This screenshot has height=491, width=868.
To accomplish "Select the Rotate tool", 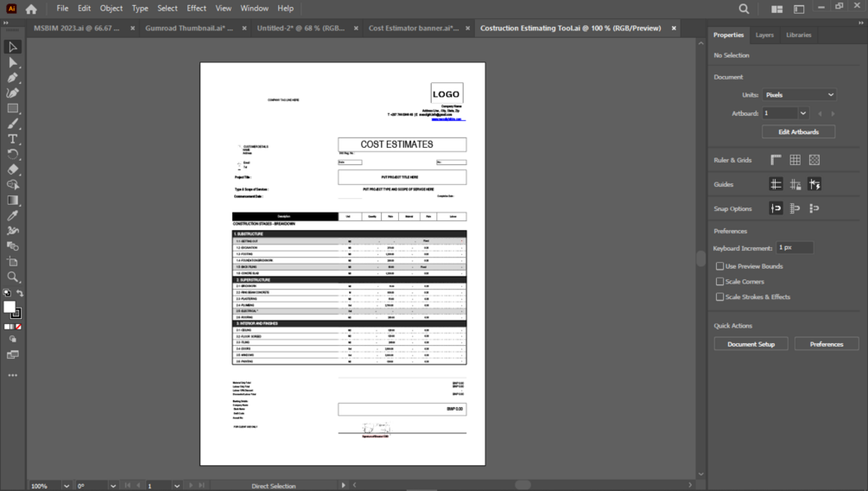I will tap(12, 154).
